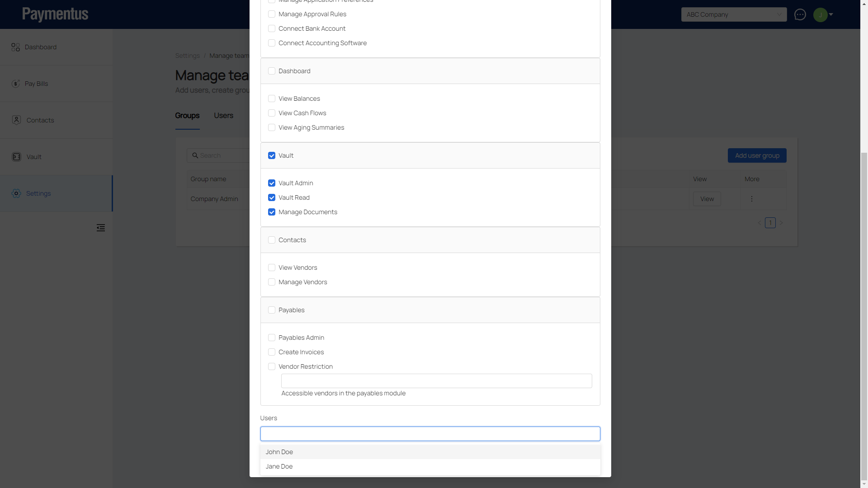868x488 pixels.
Task: Expand the user avatar menu arrow
Action: [831, 14]
